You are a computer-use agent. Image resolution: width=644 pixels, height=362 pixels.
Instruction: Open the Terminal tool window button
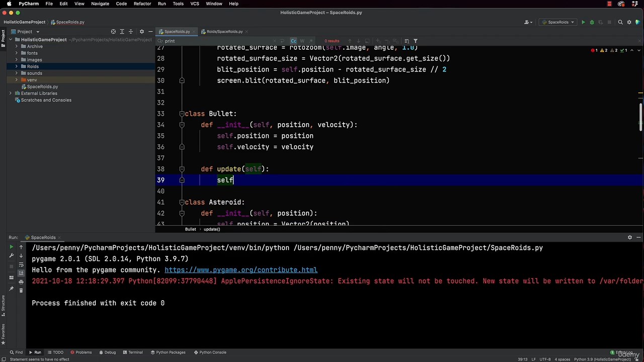pyautogui.click(x=133, y=352)
